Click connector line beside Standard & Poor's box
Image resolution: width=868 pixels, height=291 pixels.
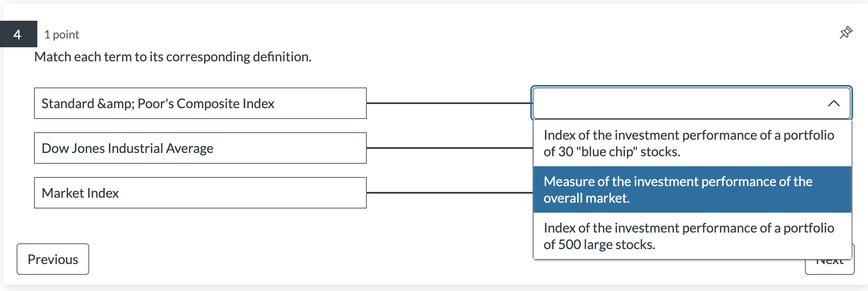click(448, 103)
